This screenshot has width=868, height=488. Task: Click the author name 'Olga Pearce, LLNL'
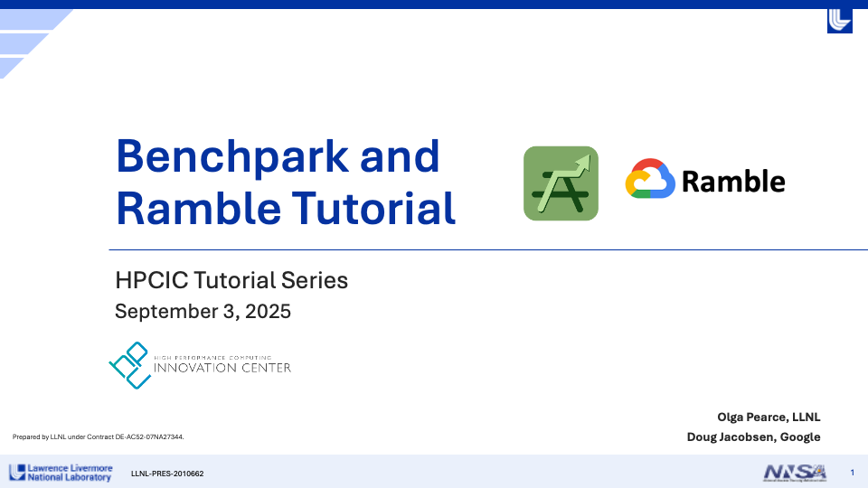769,418
